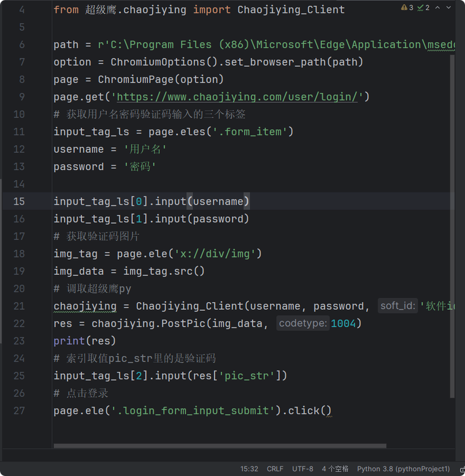Open the chaojiying login URL link
The image size is (465, 476).
(237, 97)
